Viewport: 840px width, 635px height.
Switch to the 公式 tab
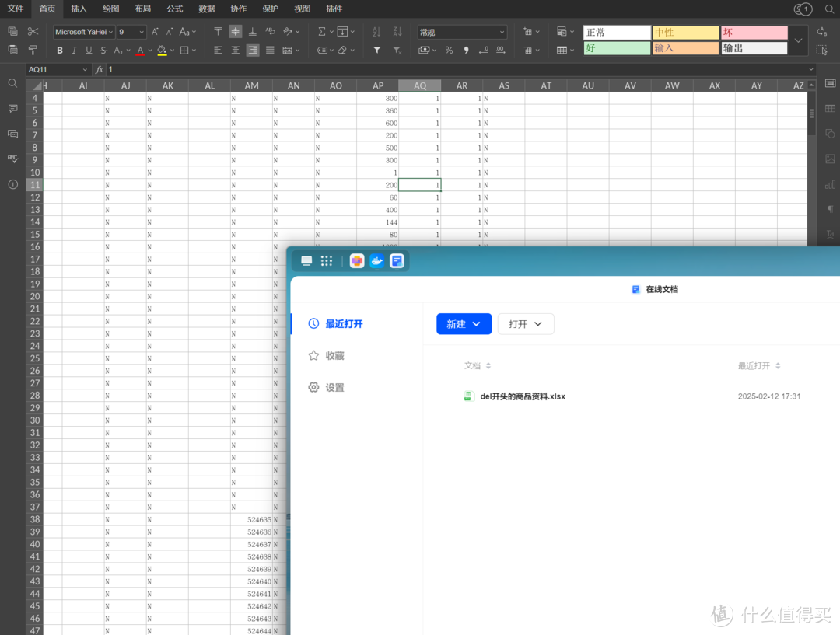tap(175, 9)
